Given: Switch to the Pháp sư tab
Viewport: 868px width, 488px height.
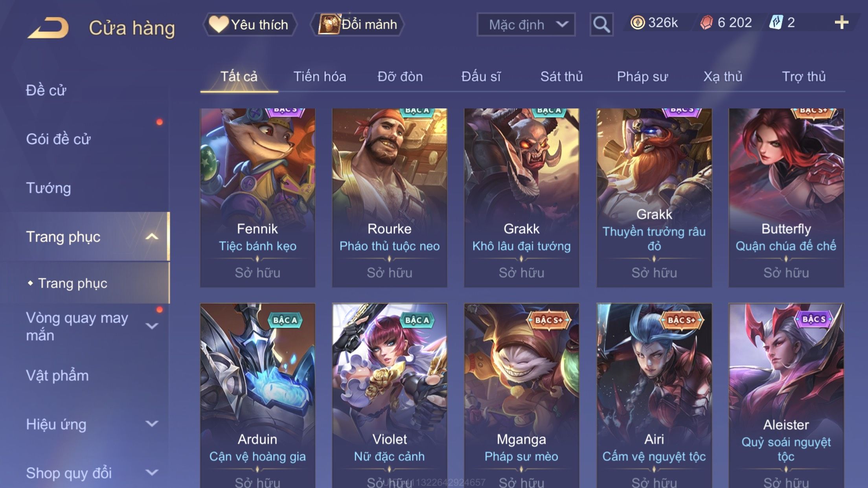Looking at the screenshot, I should [x=642, y=77].
